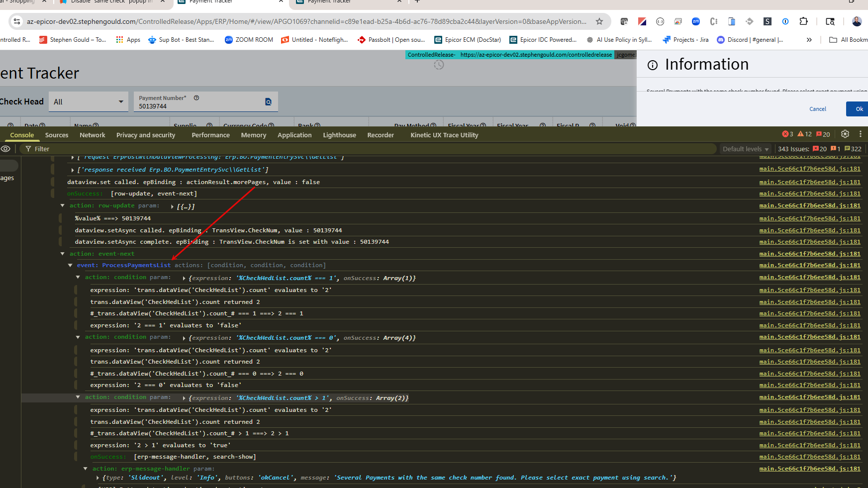Open the Default levels dropdown
The width and height of the screenshot is (868, 488).
[x=745, y=149]
